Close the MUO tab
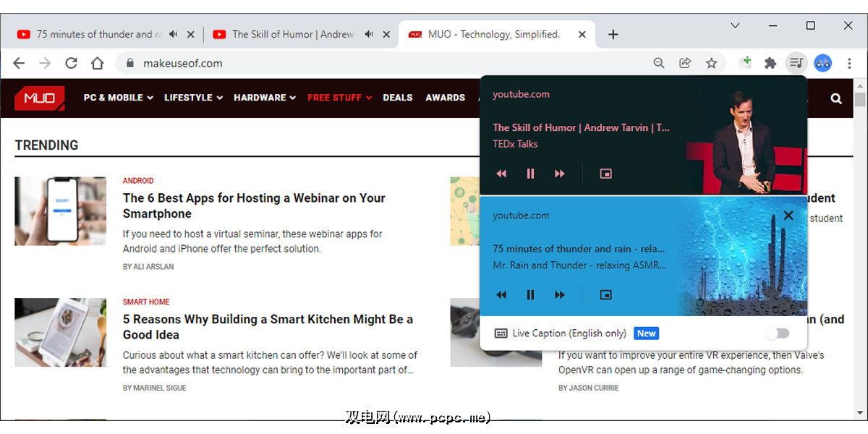 coord(582,34)
